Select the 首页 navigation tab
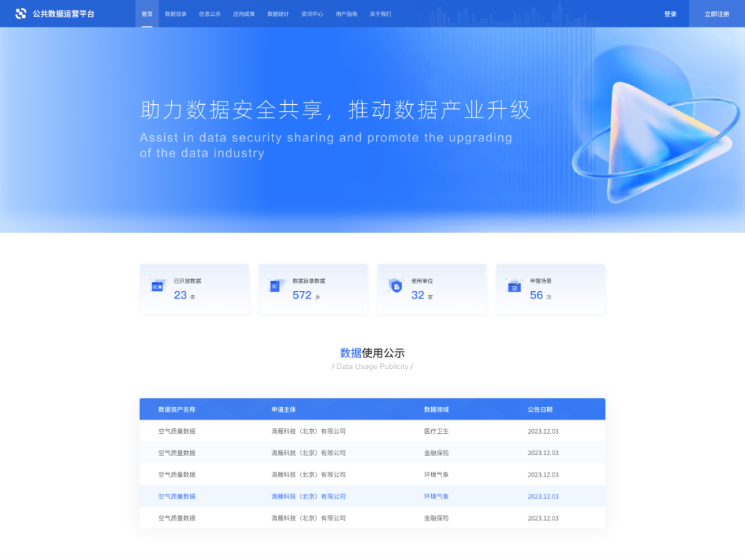The image size is (745, 560). 147,14
